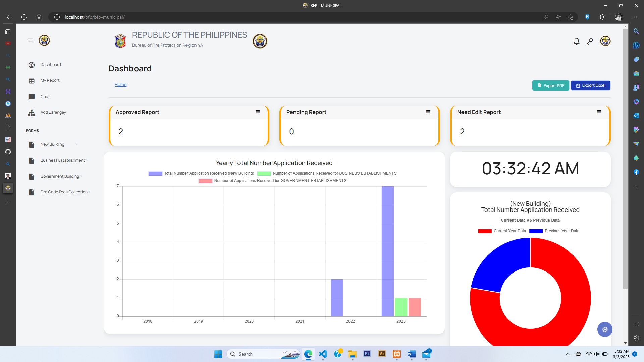Viewport: 644px width, 362px height.
Task: Open Chat from the sidebar
Action: 45,97
